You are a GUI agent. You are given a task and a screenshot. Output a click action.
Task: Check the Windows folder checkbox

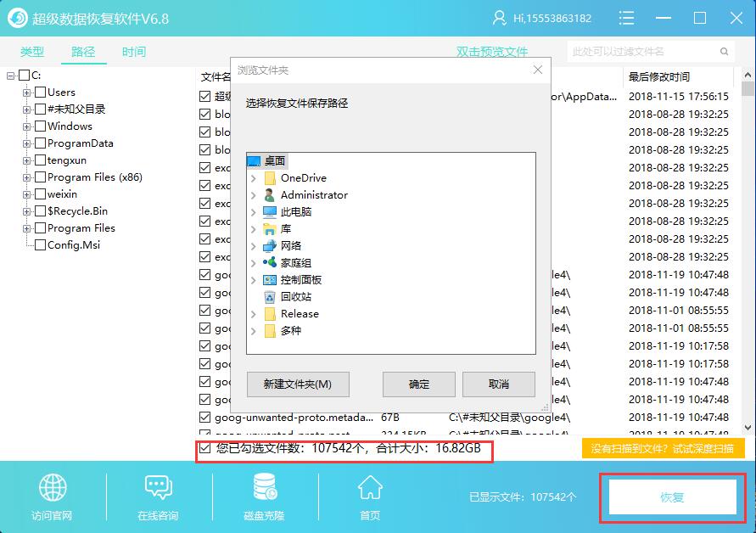41,126
